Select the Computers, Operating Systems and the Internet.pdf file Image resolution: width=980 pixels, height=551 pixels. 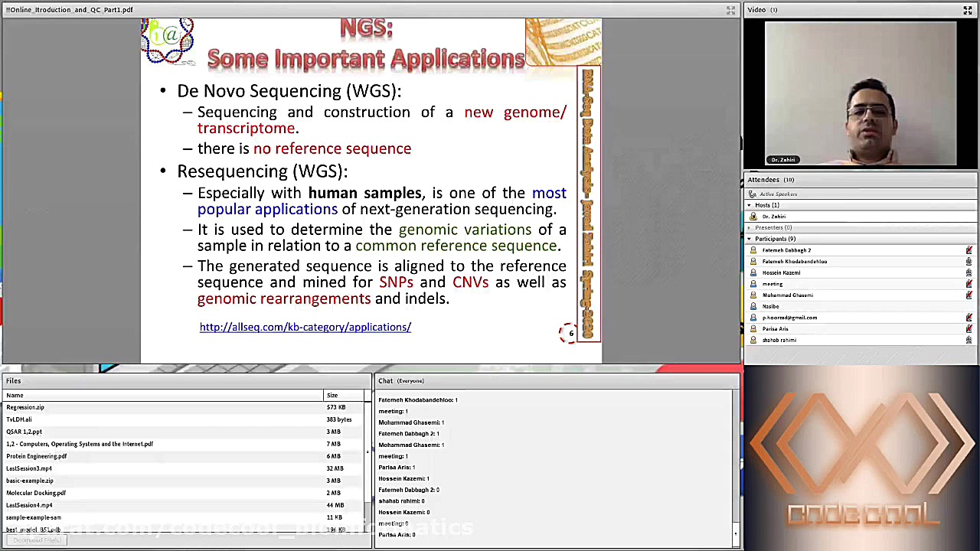[x=80, y=445]
